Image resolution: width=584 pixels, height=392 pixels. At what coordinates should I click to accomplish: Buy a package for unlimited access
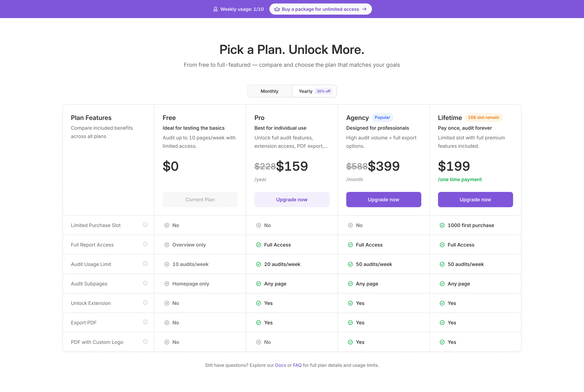coord(320,9)
